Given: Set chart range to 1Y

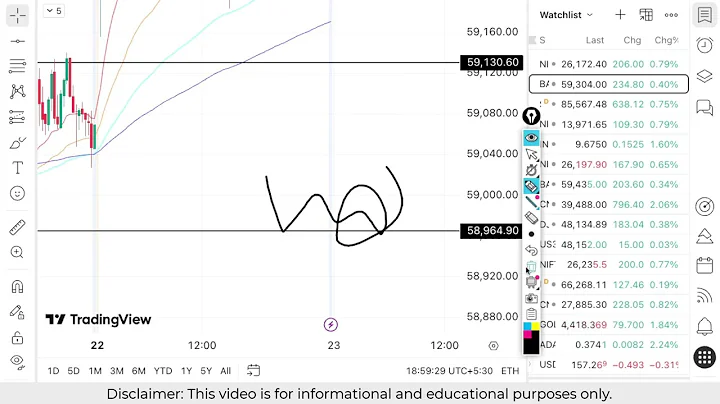Looking at the screenshot, I should pyautogui.click(x=186, y=371).
